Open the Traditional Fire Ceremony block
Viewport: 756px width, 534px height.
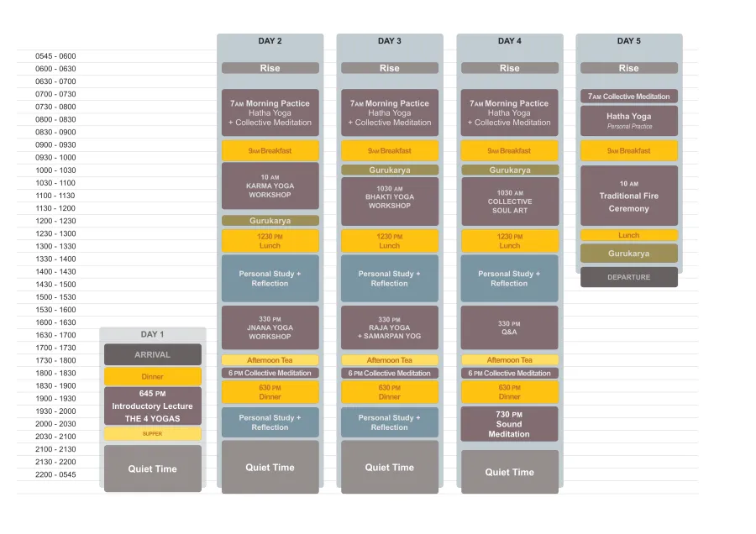[x=628, y=196]
